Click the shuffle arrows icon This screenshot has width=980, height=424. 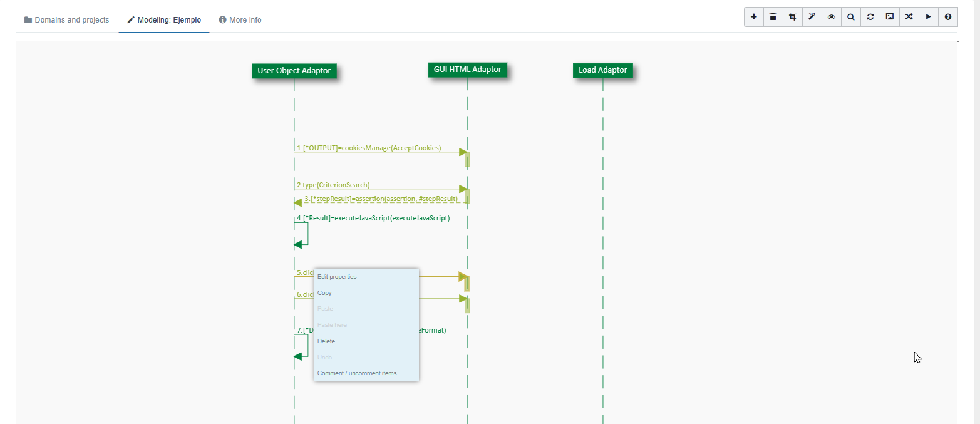coord(909,17)
